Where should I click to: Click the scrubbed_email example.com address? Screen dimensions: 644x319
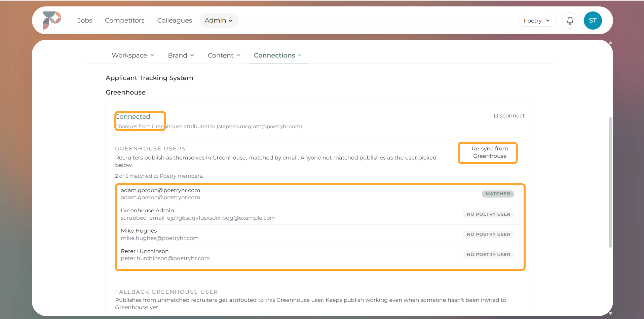pos(198,218)
